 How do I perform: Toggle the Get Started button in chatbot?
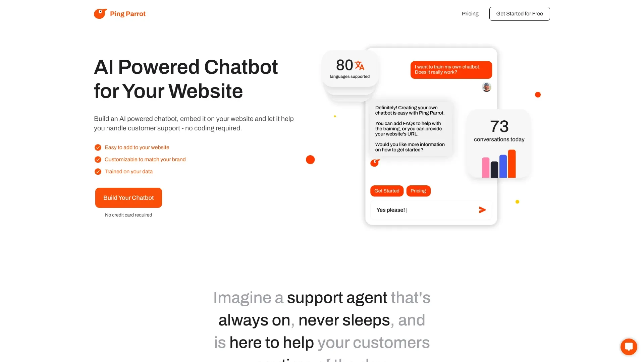(387, 190)
